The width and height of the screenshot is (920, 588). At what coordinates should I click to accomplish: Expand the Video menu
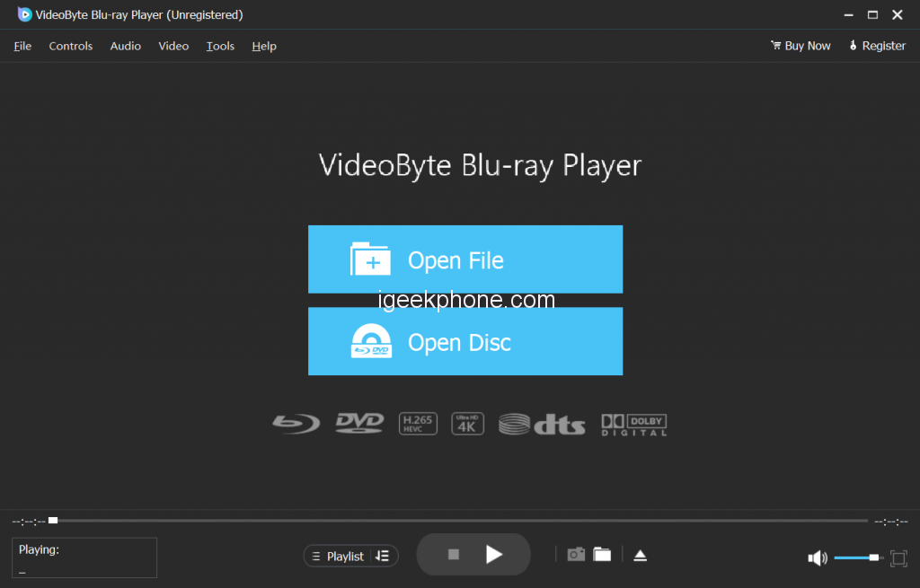click(173, 46)
